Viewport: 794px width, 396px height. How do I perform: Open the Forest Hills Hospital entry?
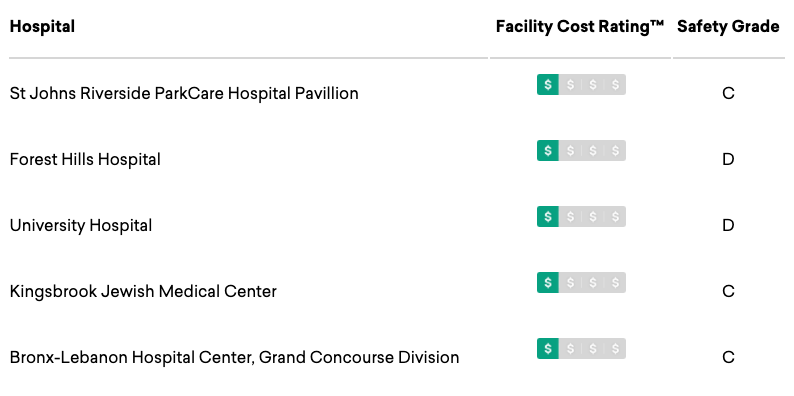coord(85,160)
